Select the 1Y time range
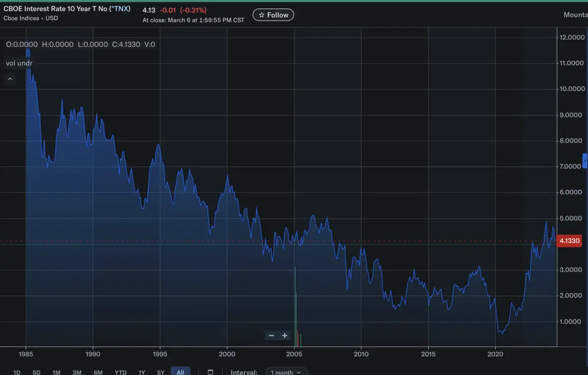 [142, 372]
